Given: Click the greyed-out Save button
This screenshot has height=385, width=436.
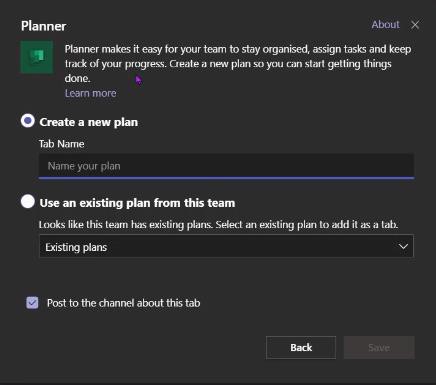Looking at the screenshot, I should coord(379,347).
